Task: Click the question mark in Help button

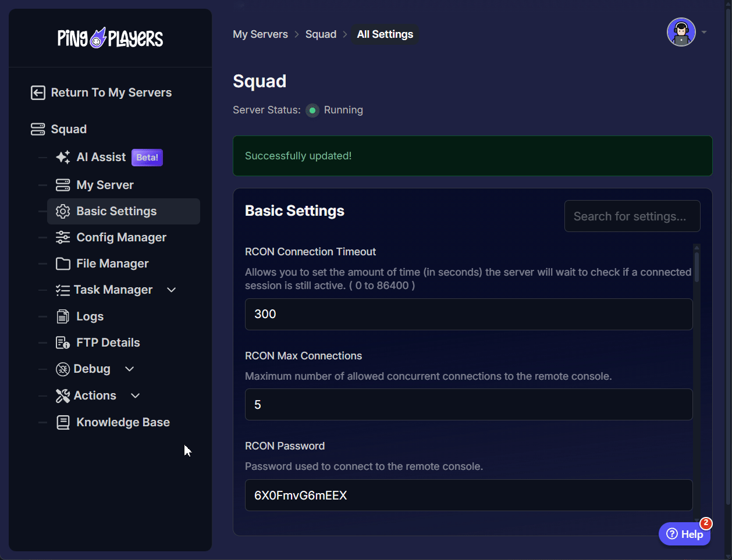Action: [672, 534]
